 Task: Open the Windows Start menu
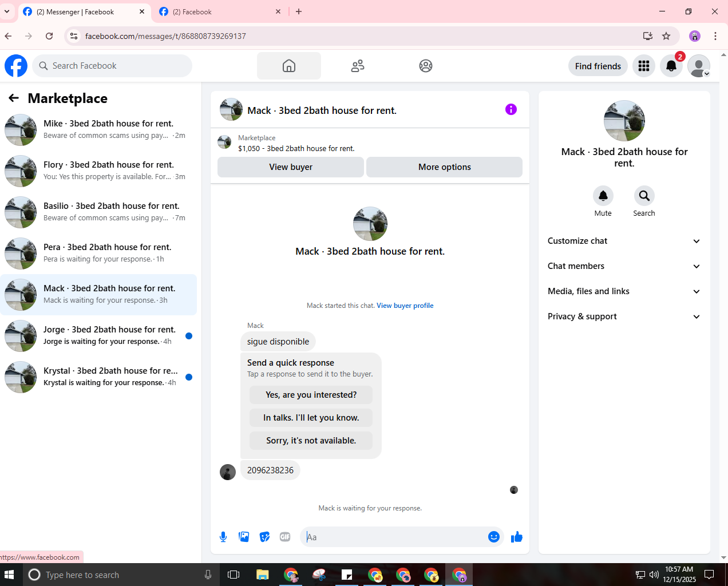(9, 575)
